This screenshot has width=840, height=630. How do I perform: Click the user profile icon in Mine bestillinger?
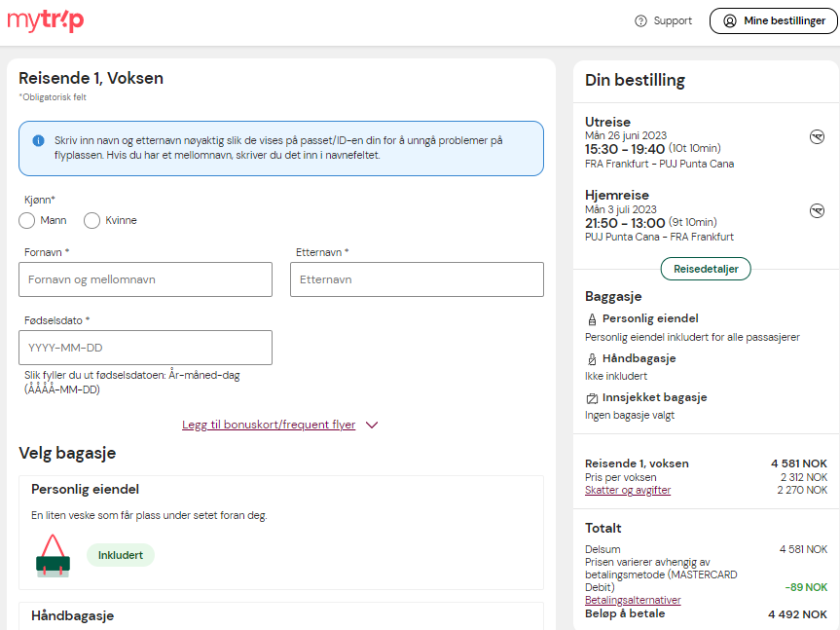(730, 20)
